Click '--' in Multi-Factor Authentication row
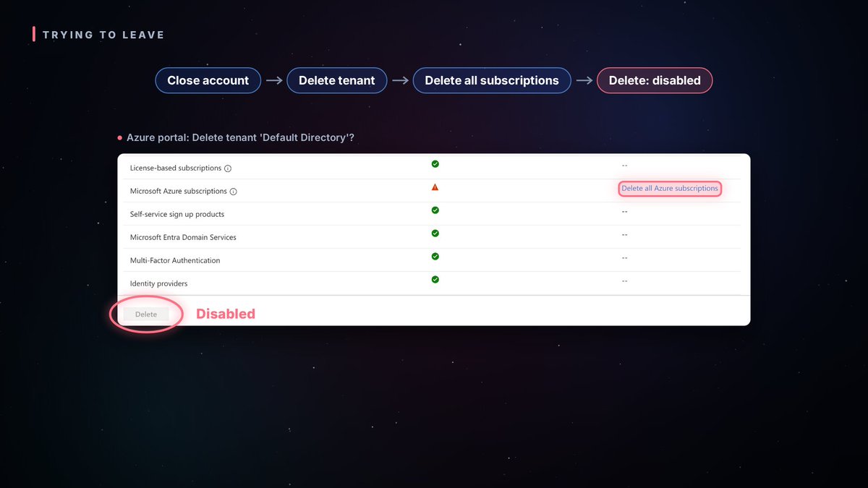The height and width of the screenshot is (488, 868). pyautogui.click(x=624, y=258)
